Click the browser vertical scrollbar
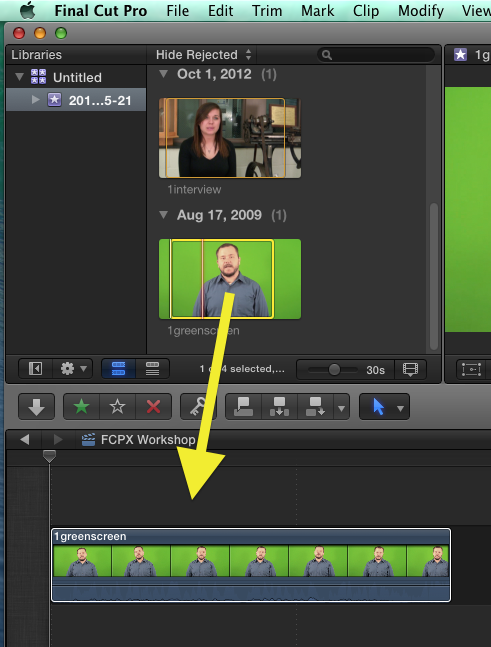This screenshot has height=647, width=491. [x=434, y=276]
